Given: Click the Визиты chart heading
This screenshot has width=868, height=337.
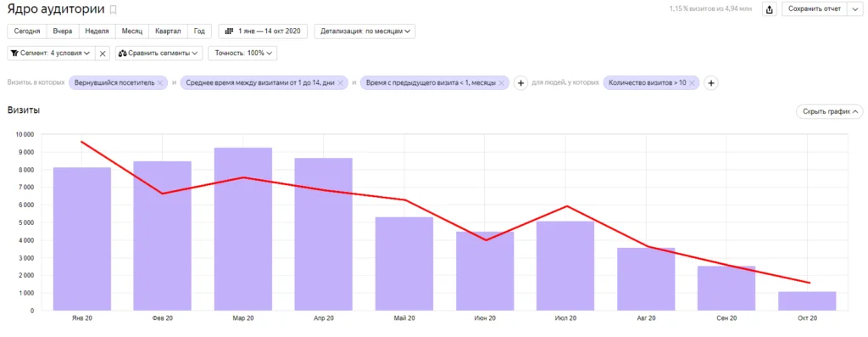Looking at the screenshot, I should coord(23,110).
